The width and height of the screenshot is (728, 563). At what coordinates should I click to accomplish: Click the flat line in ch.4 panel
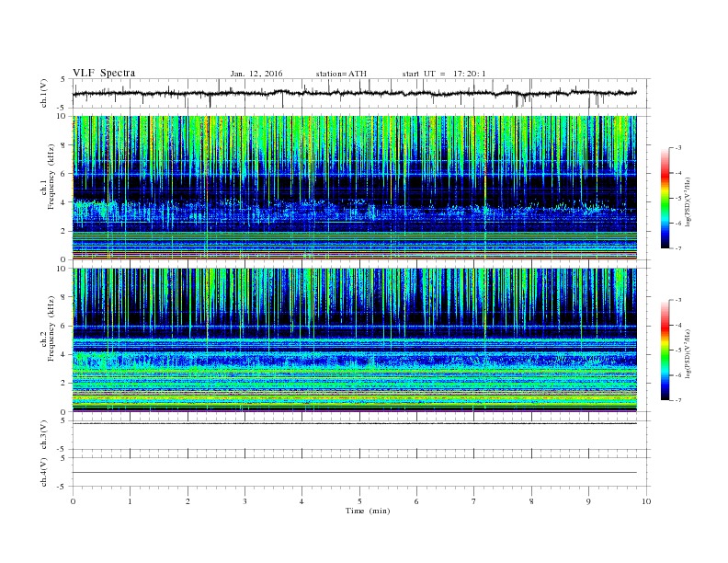(x=354, y=473)
